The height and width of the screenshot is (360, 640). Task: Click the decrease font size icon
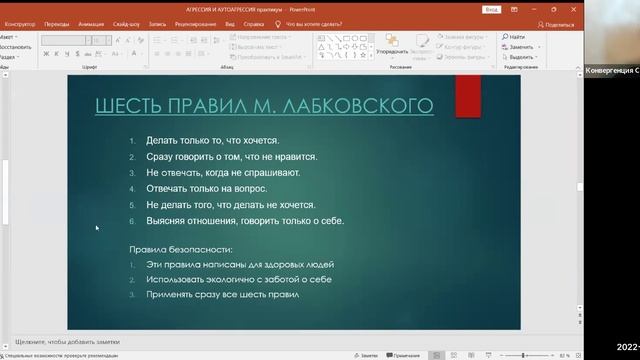click(x=128, y=40)
